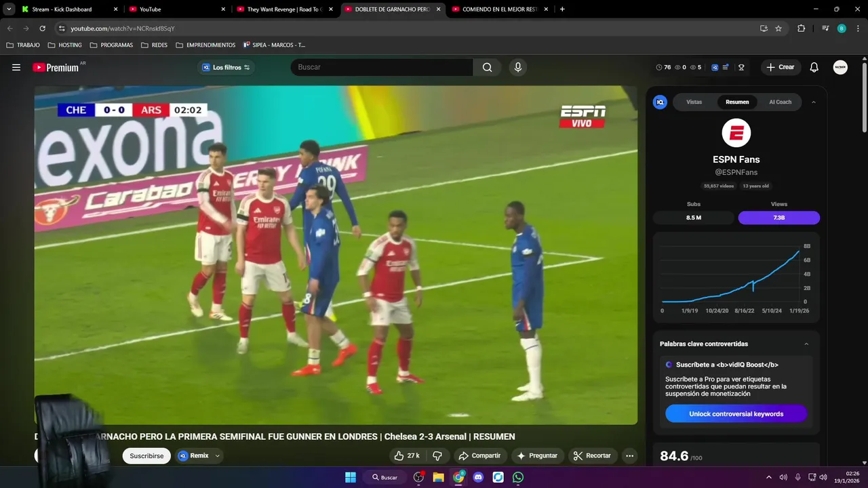This screenshot has width=868, height=488.
Task: Go to YouTube Premium home logo
Action: [x=56, y=67]
